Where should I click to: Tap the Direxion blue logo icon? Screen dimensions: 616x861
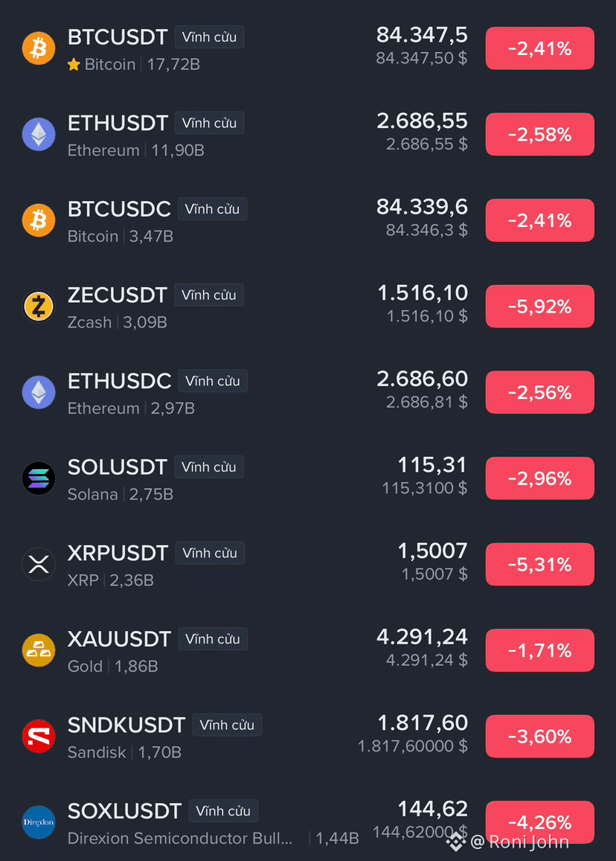point(39,822)
